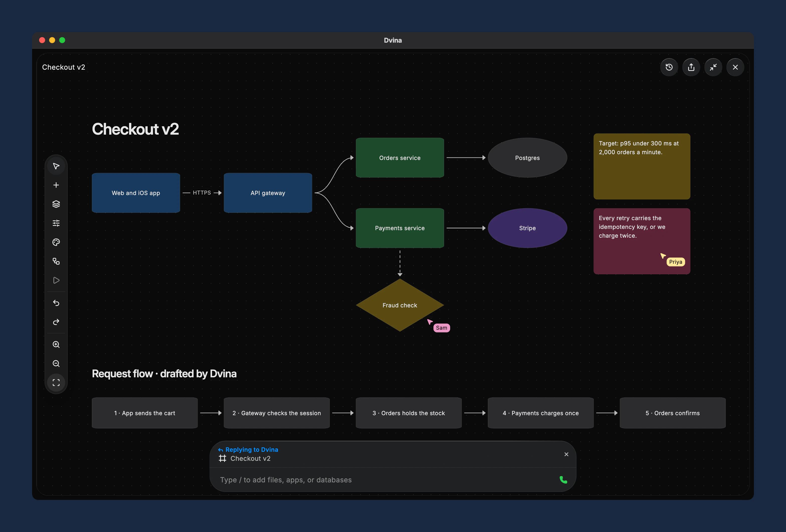Click the large Checkout v2 canvas heading
Image resolution: width=786 pixels, height=532 pixels.
coord(135,129)
